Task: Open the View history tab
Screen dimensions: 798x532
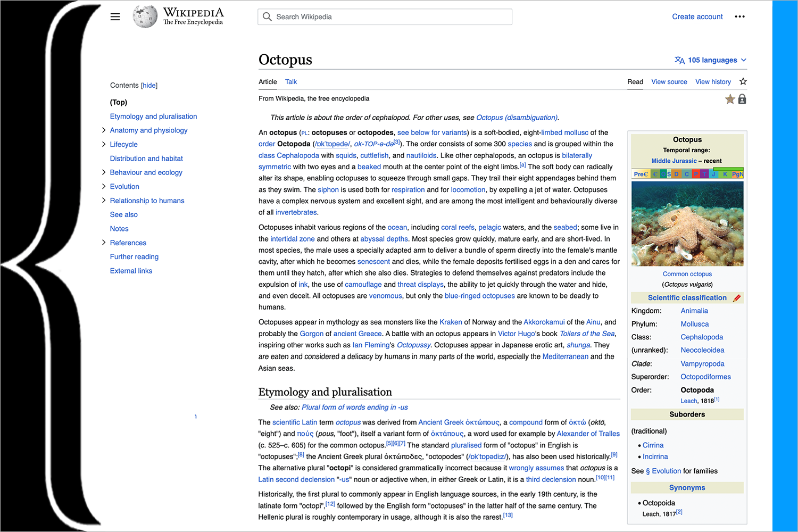Action: tap(713, 82)
